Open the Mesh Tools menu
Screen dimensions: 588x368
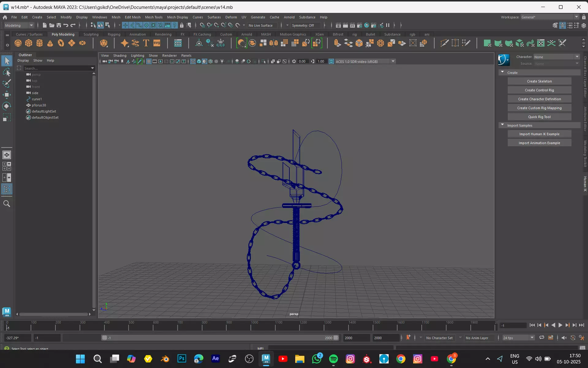[153, 17]
